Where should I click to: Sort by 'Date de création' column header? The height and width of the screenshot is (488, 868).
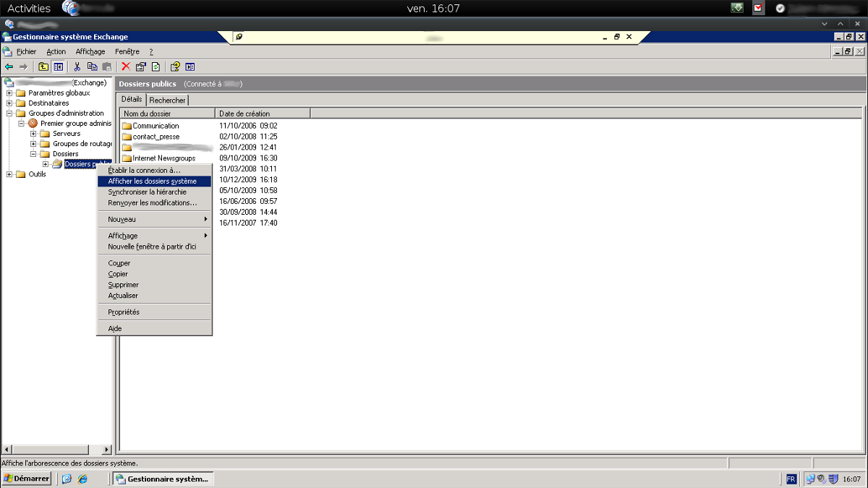coord(263,114)
